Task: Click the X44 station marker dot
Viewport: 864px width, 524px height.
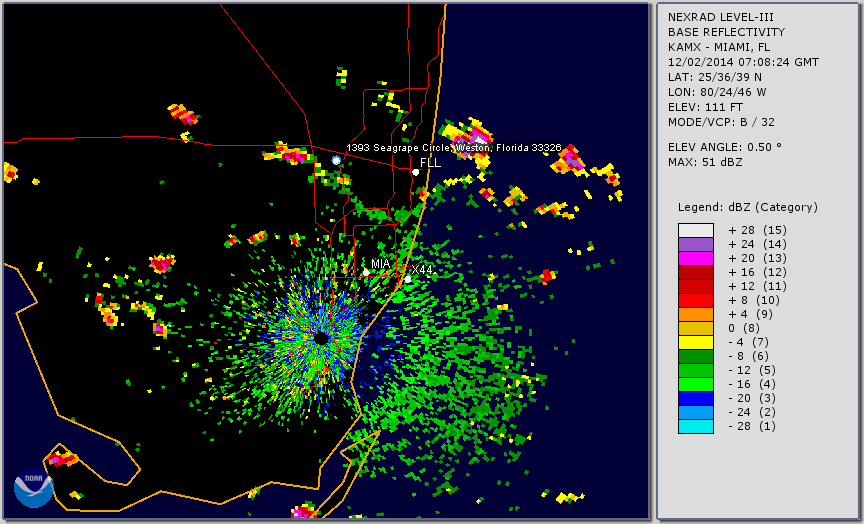Action: click(408, 279)
